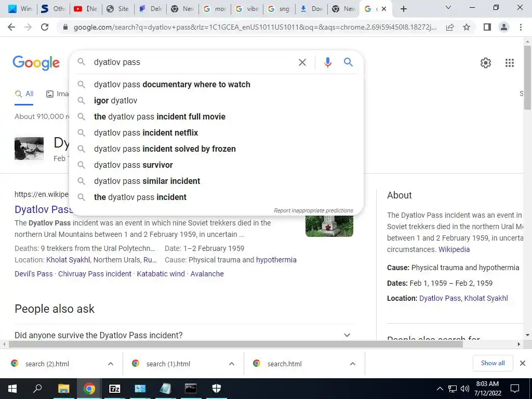
Task: Open the notification center icon
Action: (515, 389)
